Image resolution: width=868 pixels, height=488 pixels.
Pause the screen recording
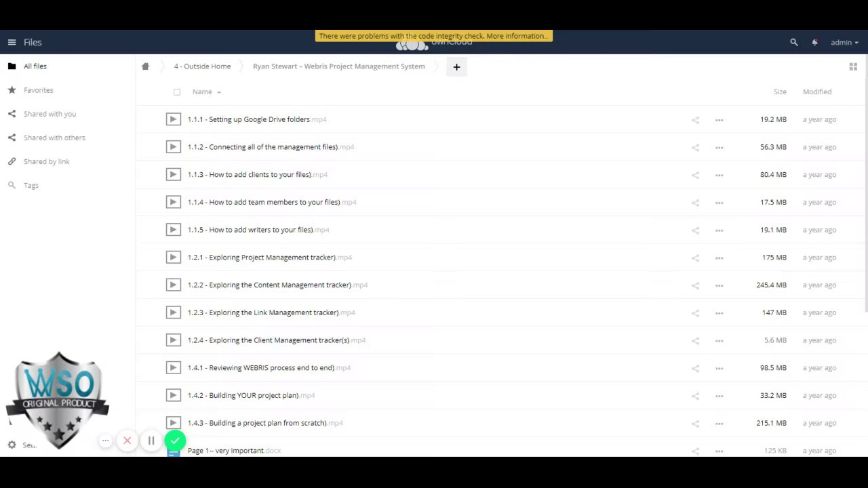point(151,441)
